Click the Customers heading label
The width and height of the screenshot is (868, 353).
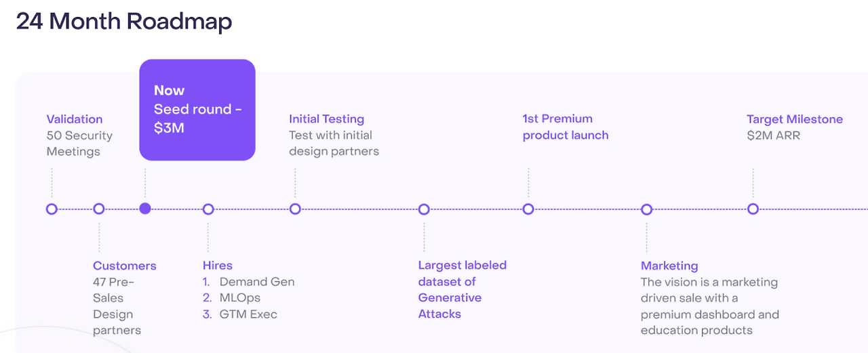(x=125, y=266)
